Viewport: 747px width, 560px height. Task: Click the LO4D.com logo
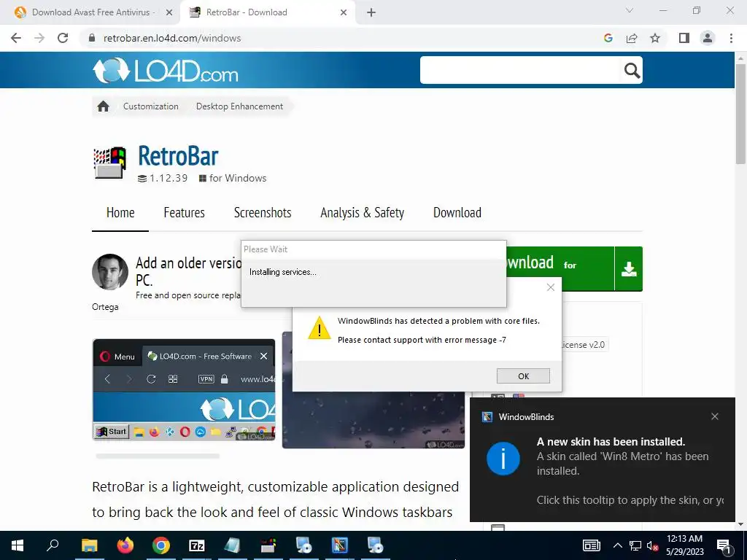[x=166, y=71]
